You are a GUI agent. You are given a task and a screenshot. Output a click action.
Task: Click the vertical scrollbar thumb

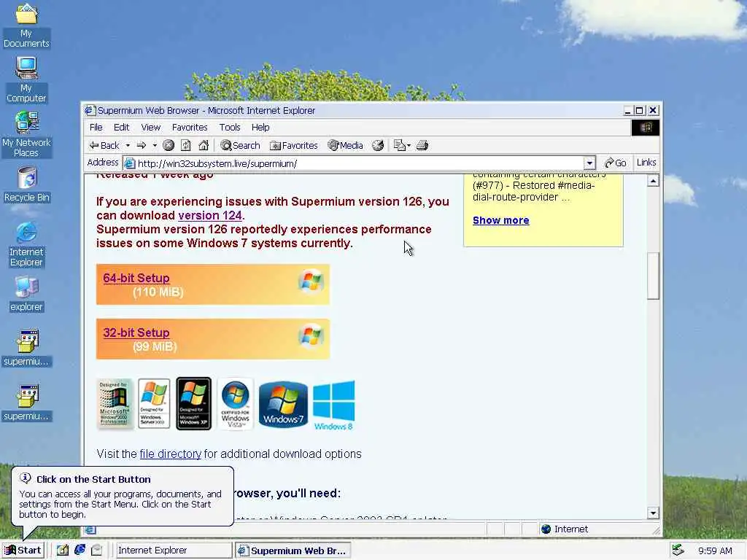[x=653, y=276]
